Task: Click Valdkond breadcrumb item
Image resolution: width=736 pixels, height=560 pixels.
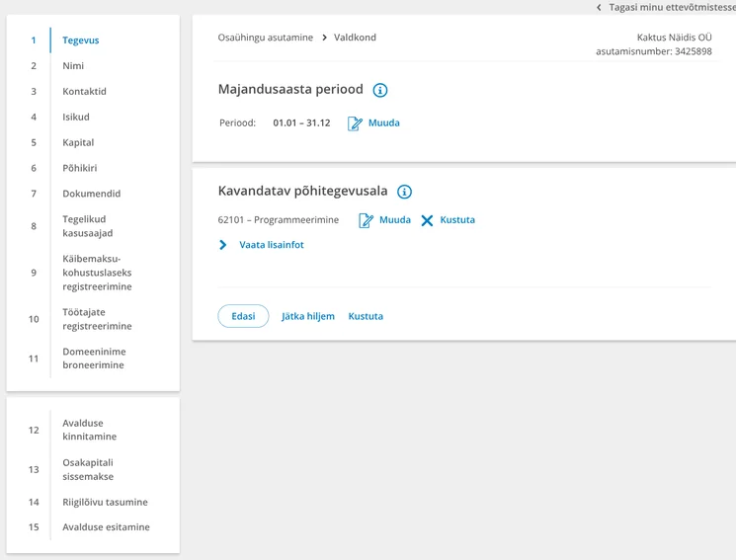Action: [x=355, y=38]
